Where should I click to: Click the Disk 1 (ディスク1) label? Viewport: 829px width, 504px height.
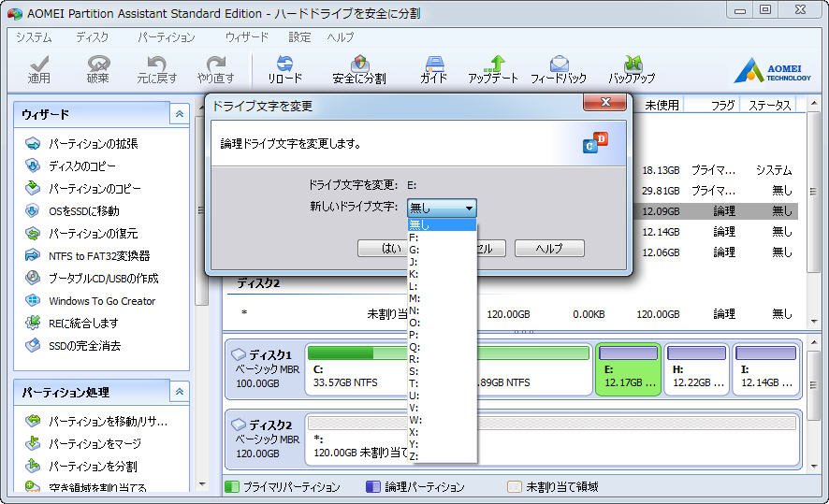tap(270, 355)
